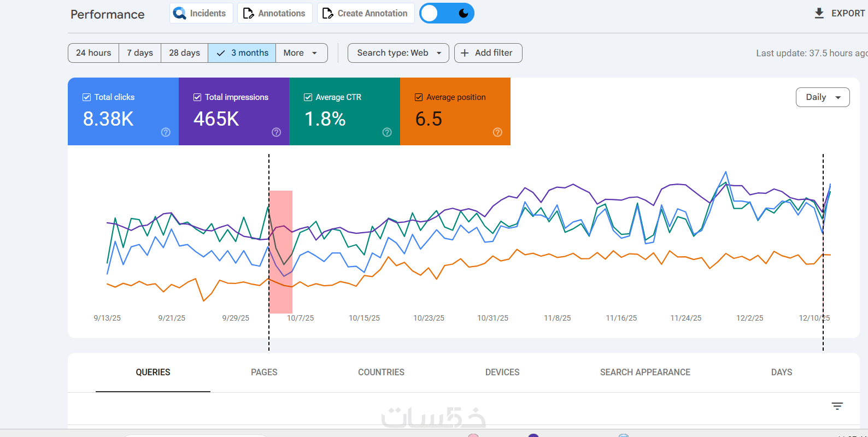Open the Daily granularity dropdown
Viewport: 868px width, 437px height.
[x=823, y=97]
